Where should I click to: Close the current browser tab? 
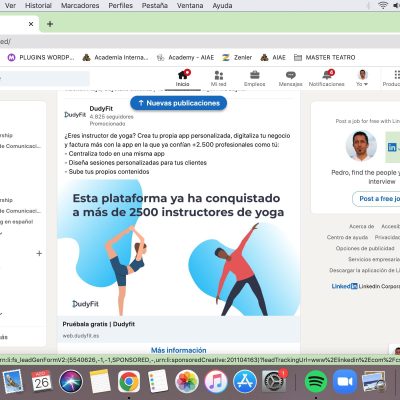tap(31, 24)
